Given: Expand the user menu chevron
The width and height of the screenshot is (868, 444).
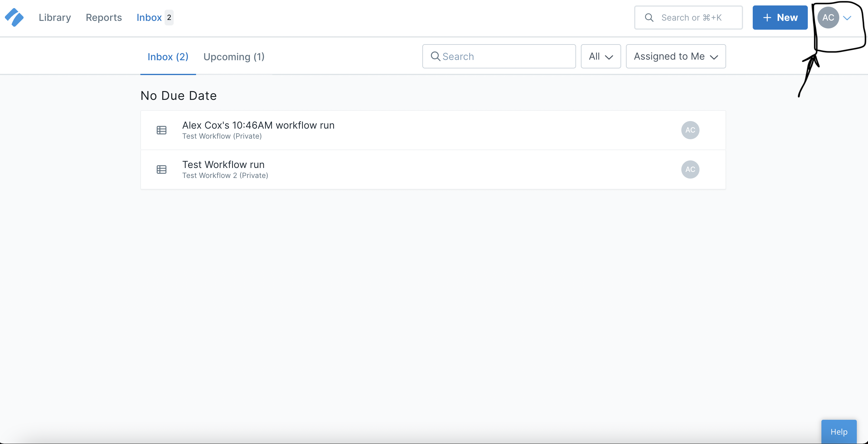Looking at the screenshot, I should tap(847, 18).
